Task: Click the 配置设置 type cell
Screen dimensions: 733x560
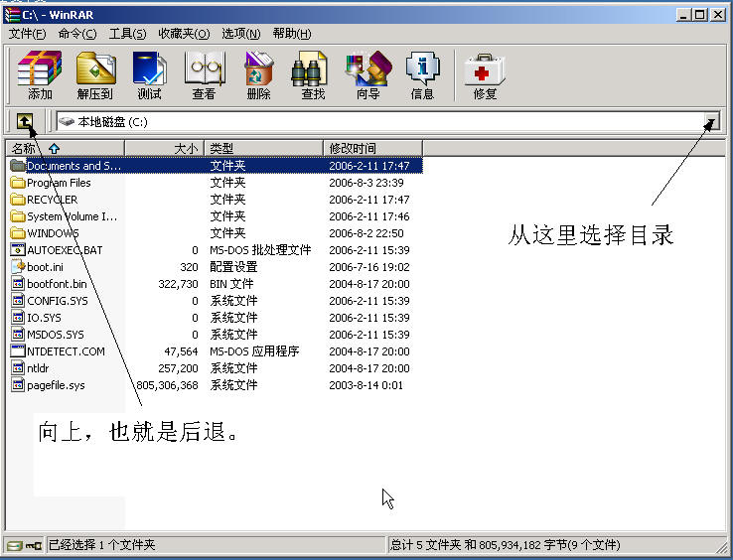Action: pyautogui.click(x=233, y=267)
